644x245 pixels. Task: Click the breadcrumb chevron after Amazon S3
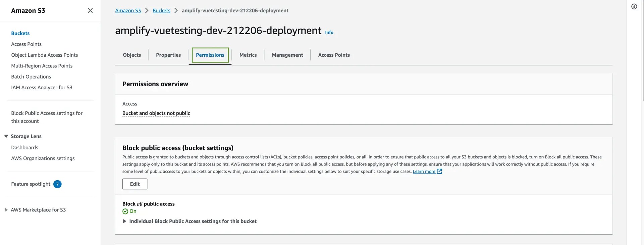[147, 10]
